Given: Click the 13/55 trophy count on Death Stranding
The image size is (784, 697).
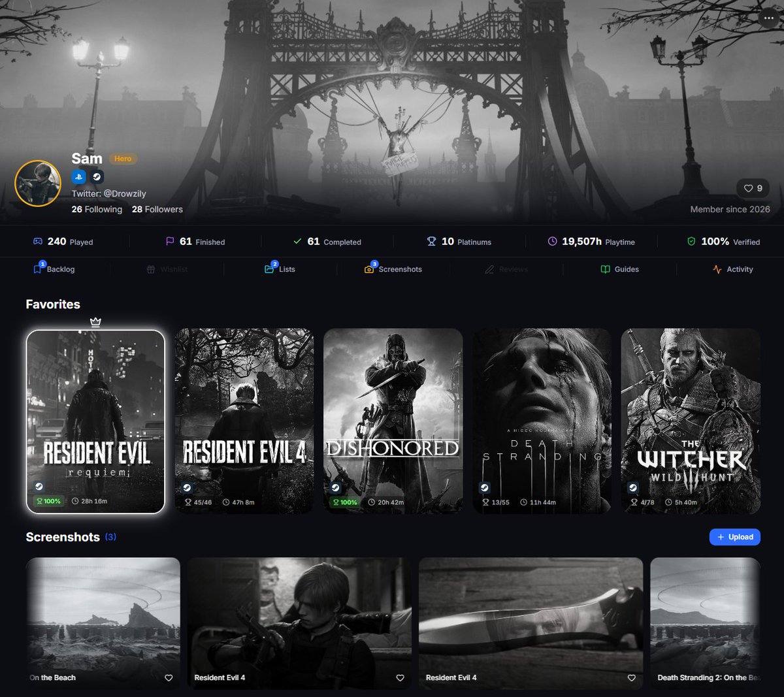Looking at the screenshot, I should point(496,502).
